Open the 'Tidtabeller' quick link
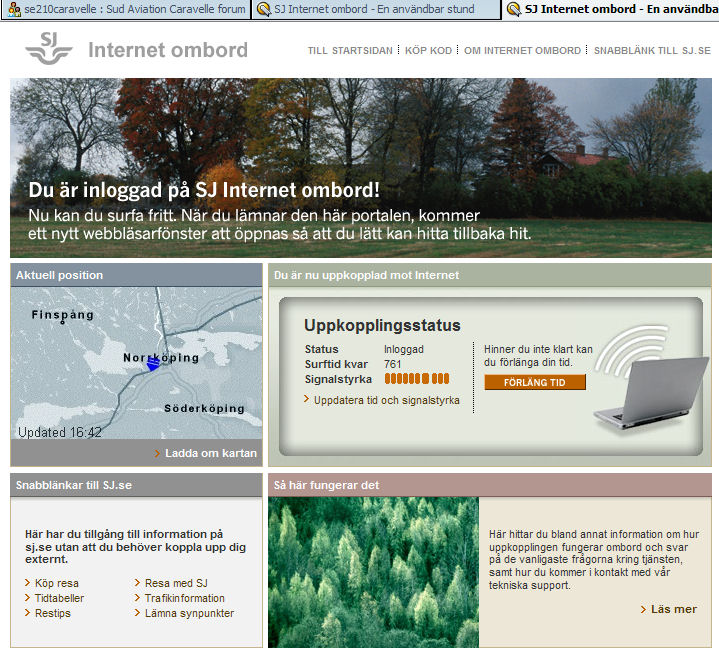The width and height of the screenshot is (719, 664). click(x=59, y=598)
